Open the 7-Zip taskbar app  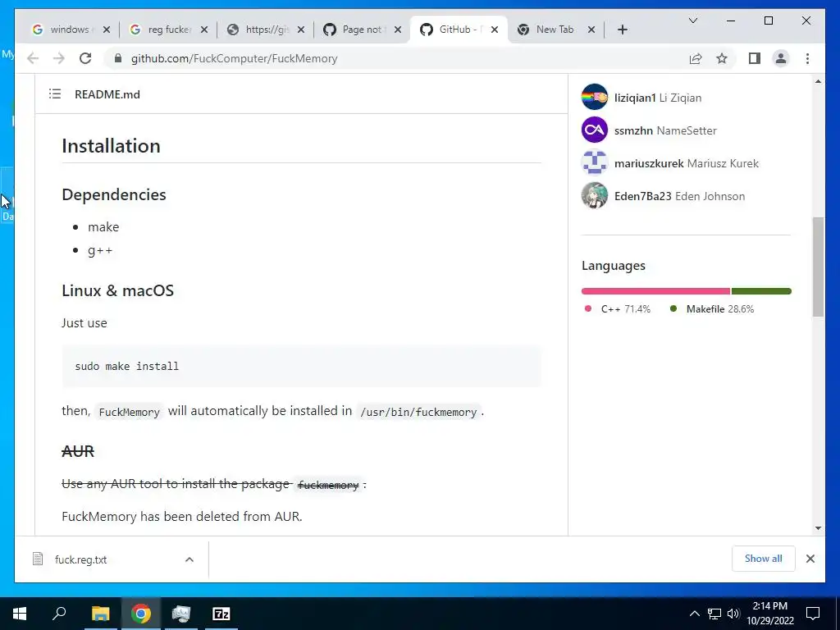click(221, 614)
